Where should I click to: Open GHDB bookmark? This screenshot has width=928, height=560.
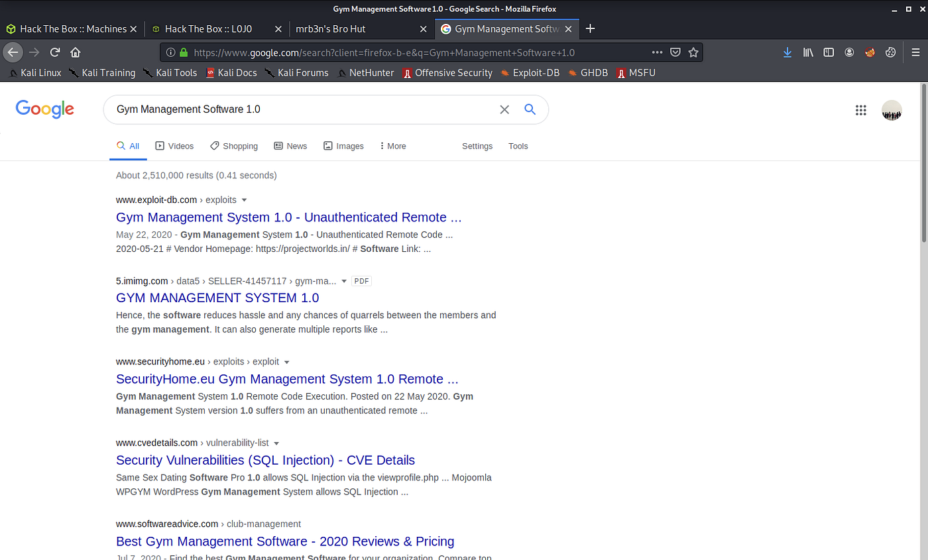click(587, 73)
